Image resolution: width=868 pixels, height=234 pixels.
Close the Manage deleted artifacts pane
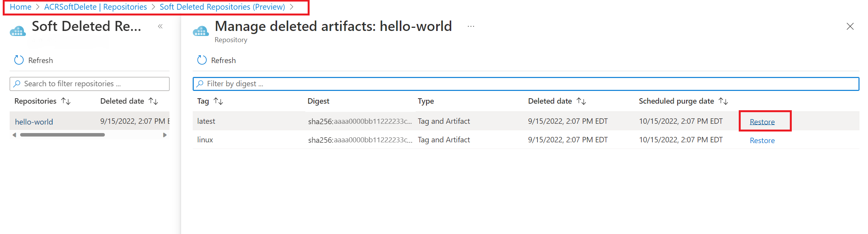[x=850, y=26]
